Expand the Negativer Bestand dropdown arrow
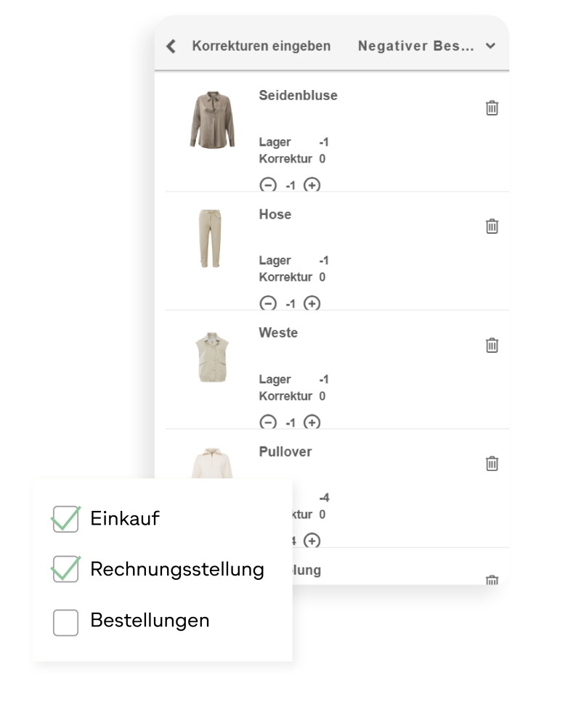 [491, 46]
